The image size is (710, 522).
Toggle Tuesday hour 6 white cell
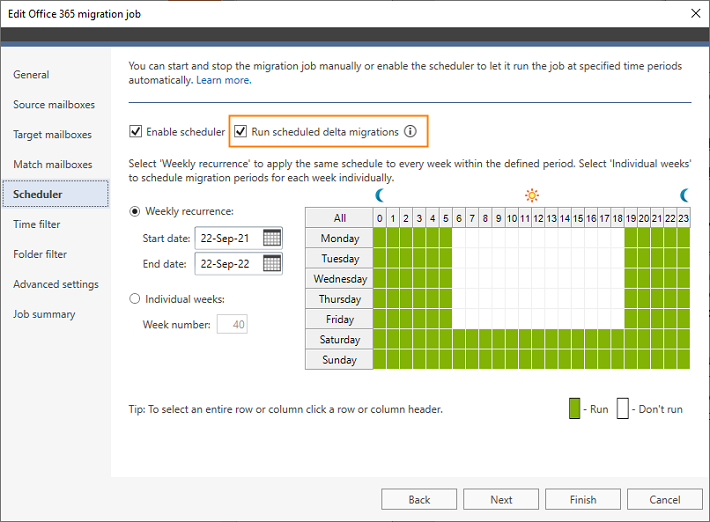point(459,259)
